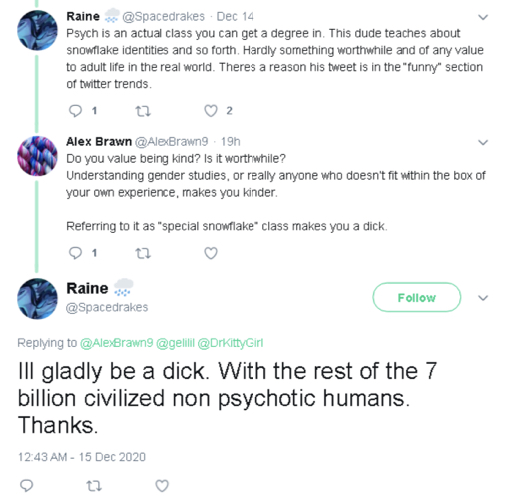Open options chevron on Raine's Dec 14 tweet
This screenshot has width=512, height=503.
tap(483, 17)
